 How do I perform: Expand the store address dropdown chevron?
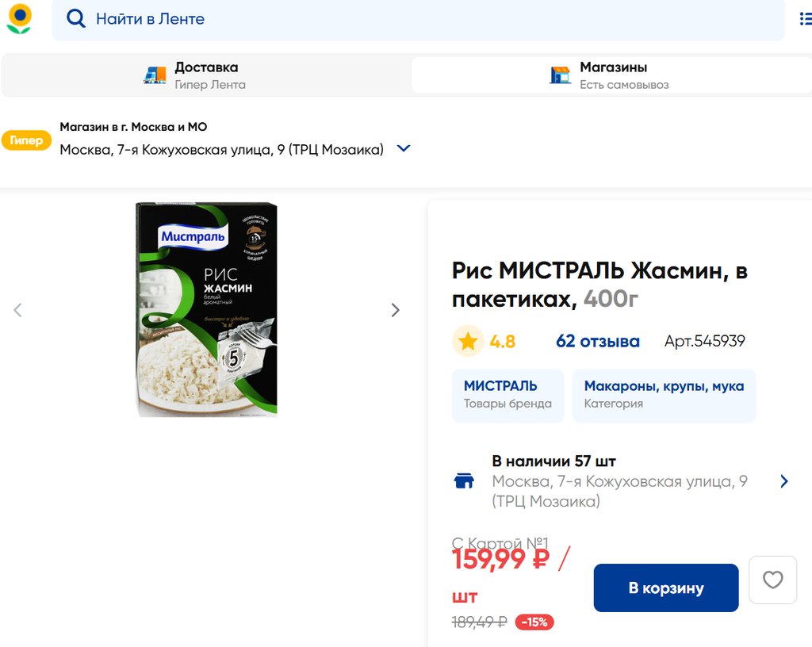tap(404, 148)
